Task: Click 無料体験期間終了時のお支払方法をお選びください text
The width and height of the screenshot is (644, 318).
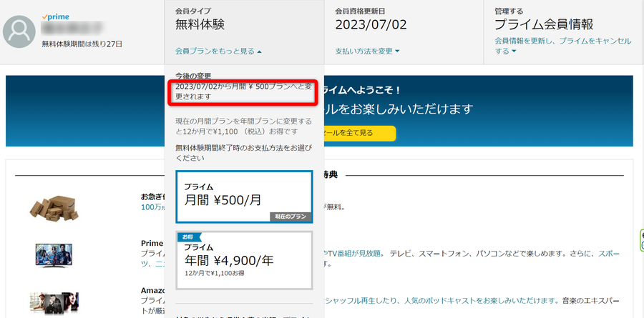Action: (x=243, y=152)
